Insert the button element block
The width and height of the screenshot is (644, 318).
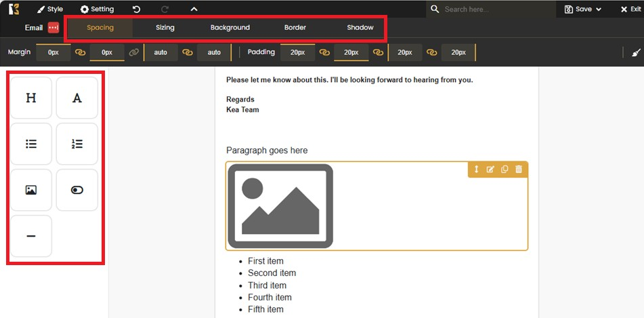point(77,190)
